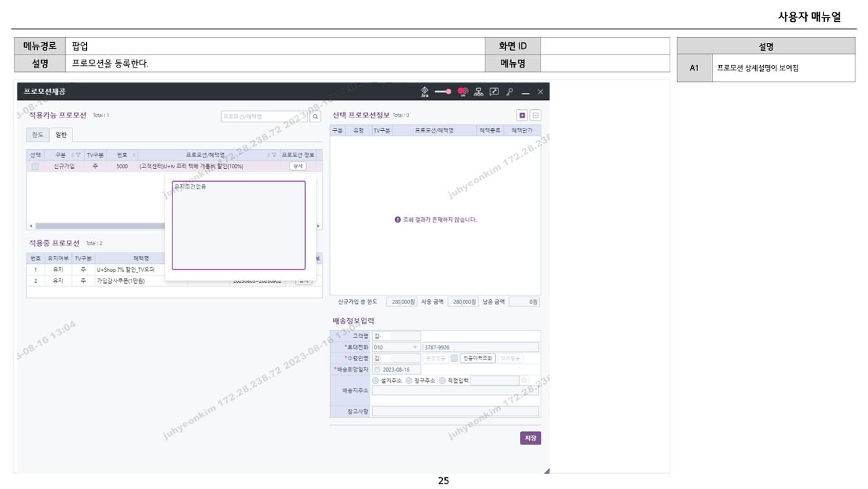Click the 배송지주소 long address field
The width and height of the screenshot is (868, 489).
[455, 390]
